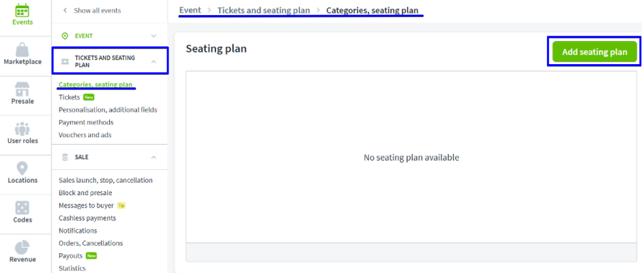Viewport: 644px width, 273px height.
Task: Expand the EVENT section chevron
Action: point(153,35)
